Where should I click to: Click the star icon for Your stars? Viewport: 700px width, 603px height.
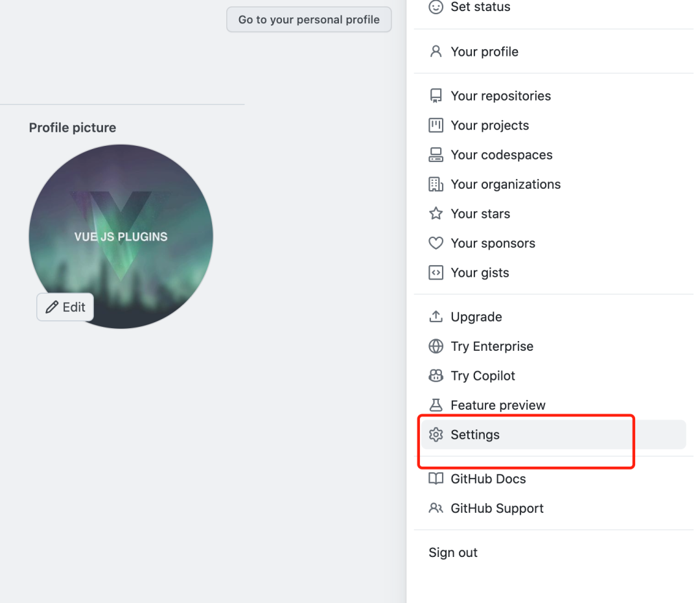(x=436, y=214)
